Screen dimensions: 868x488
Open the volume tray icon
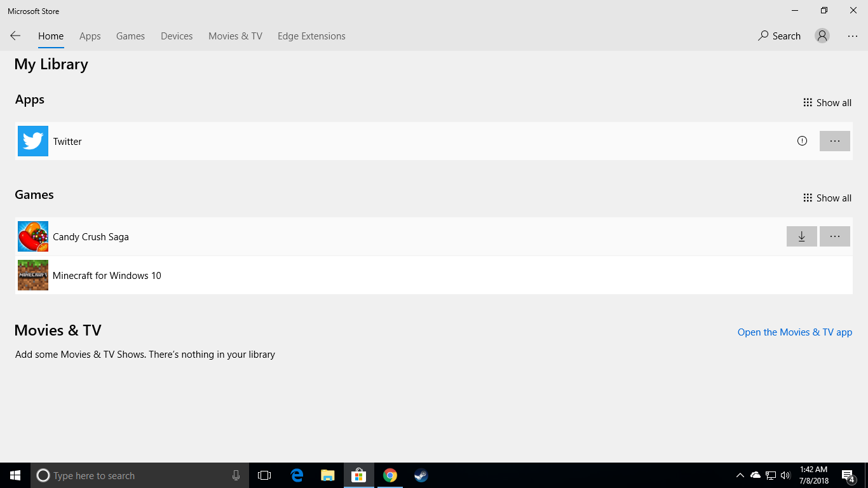(786, 475)
